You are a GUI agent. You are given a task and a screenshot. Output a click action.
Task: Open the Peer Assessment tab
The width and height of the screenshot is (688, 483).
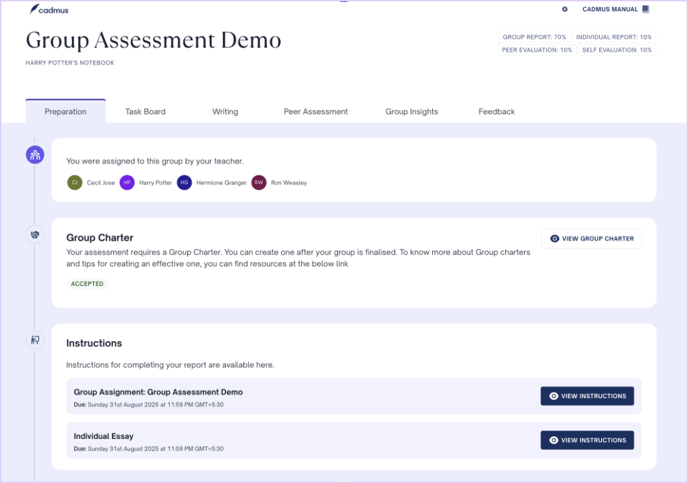point(315,111)
